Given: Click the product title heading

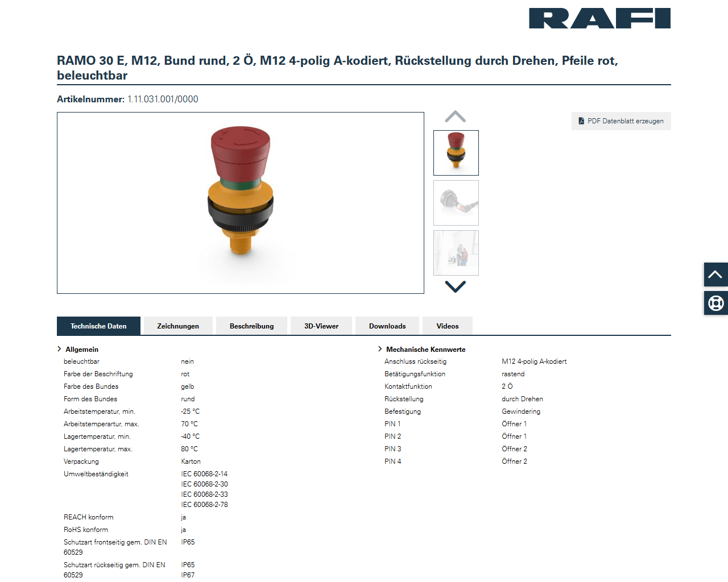Looking at the screenshot, I should coord(337,68).
